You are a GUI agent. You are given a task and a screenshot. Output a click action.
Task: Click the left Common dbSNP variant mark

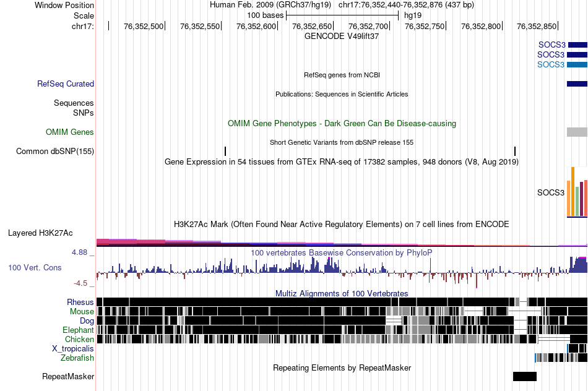(x=225, y=151)
